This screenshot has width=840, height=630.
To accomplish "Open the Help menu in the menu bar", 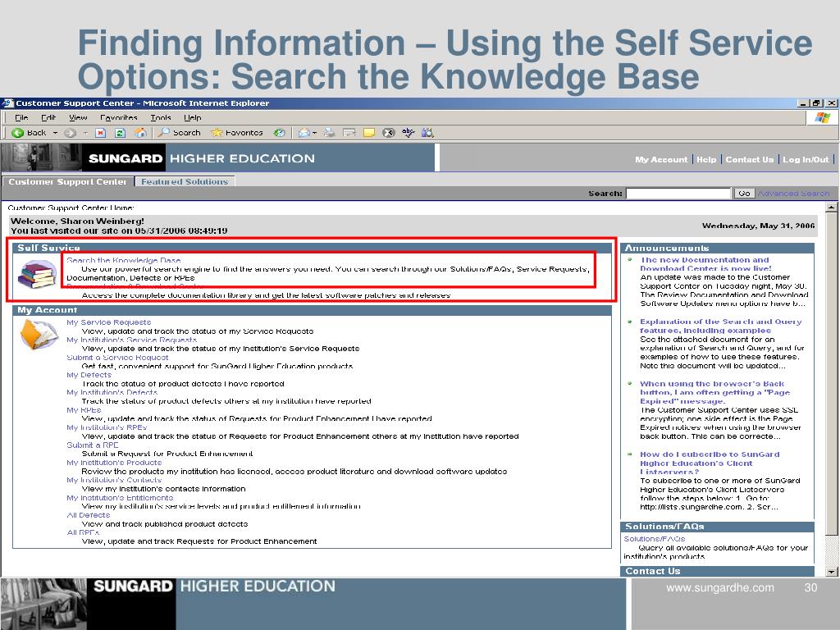I will point(192,117).
